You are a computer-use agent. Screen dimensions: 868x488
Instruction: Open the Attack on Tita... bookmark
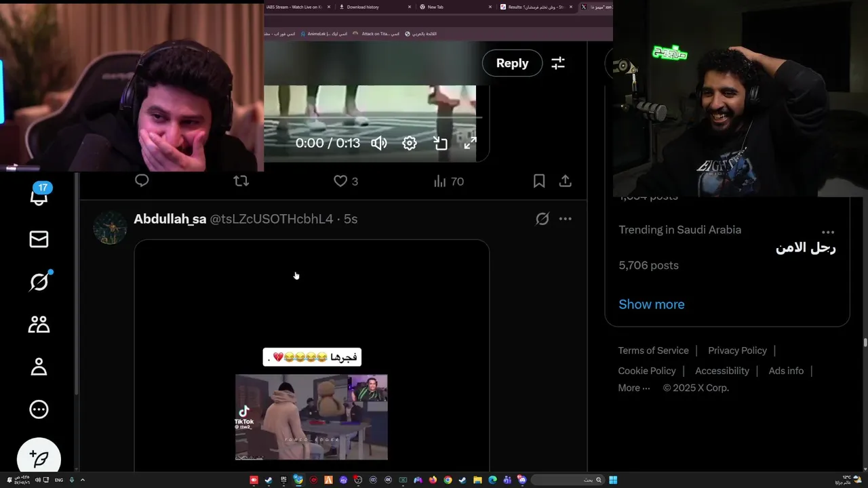click(376, 33)
